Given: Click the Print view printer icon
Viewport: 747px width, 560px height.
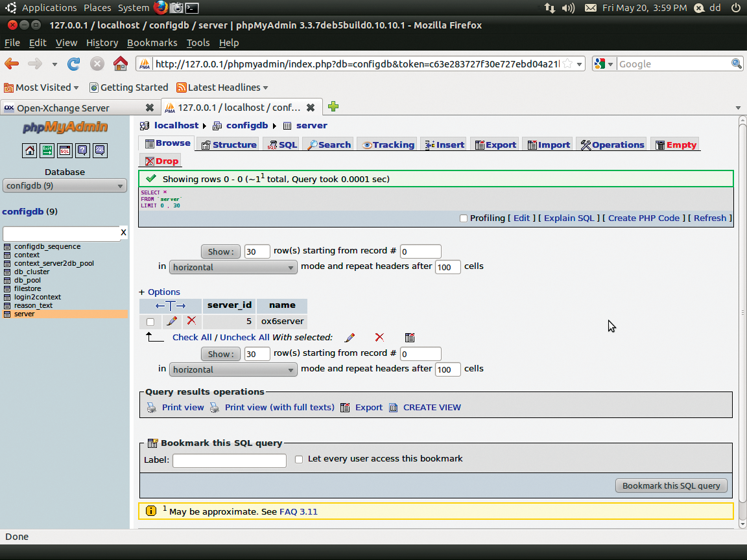Looking at the screenshot, I should click(x=150, y=407).
